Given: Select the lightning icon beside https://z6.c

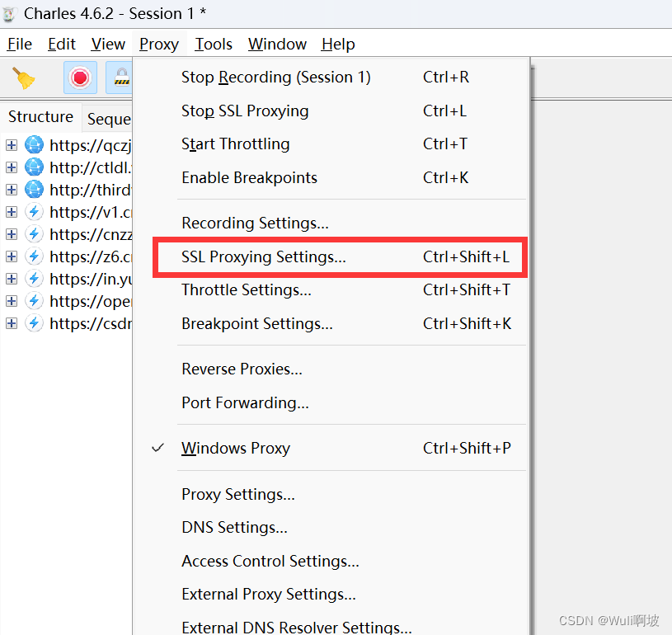Looking at the screenshot, I should pos(35,256).
